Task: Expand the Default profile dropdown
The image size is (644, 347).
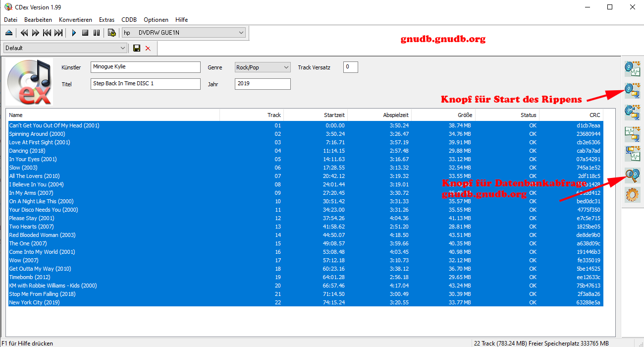Action: 123,48
